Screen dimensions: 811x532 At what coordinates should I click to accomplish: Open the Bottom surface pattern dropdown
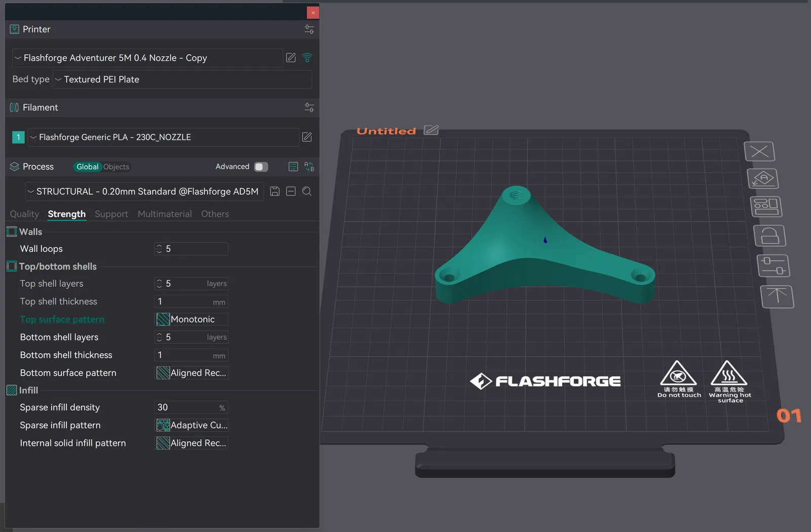tap(191, 373)
